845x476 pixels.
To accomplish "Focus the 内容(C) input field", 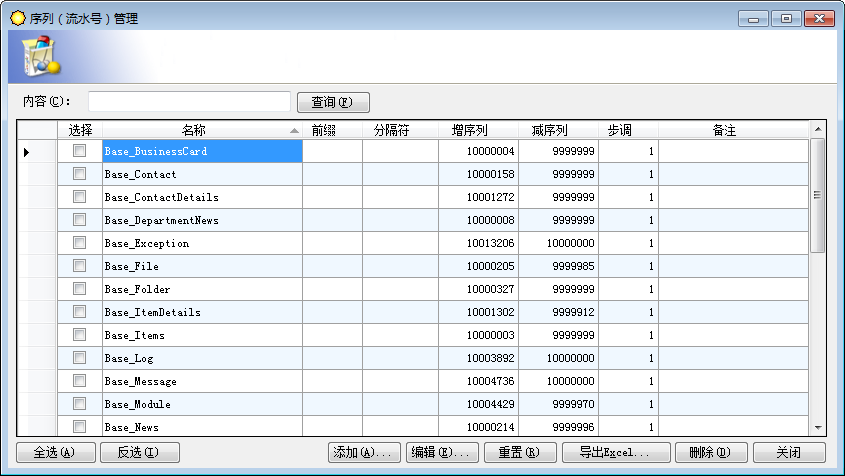I will 189,101.
